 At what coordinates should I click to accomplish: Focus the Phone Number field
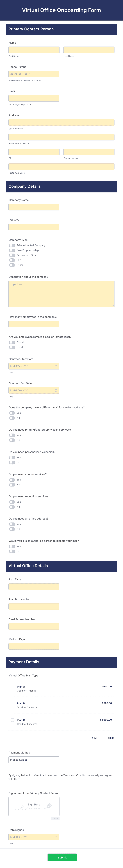tap(34, 74)
